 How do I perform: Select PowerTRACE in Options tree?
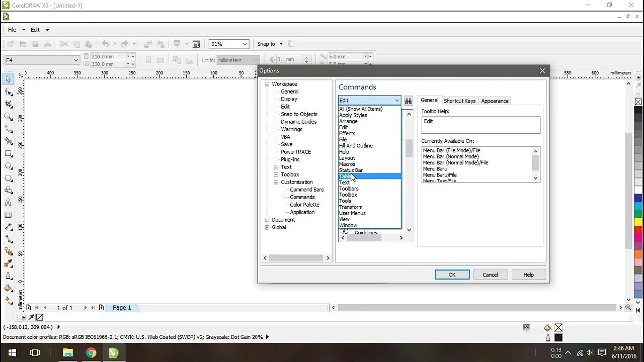295,152
